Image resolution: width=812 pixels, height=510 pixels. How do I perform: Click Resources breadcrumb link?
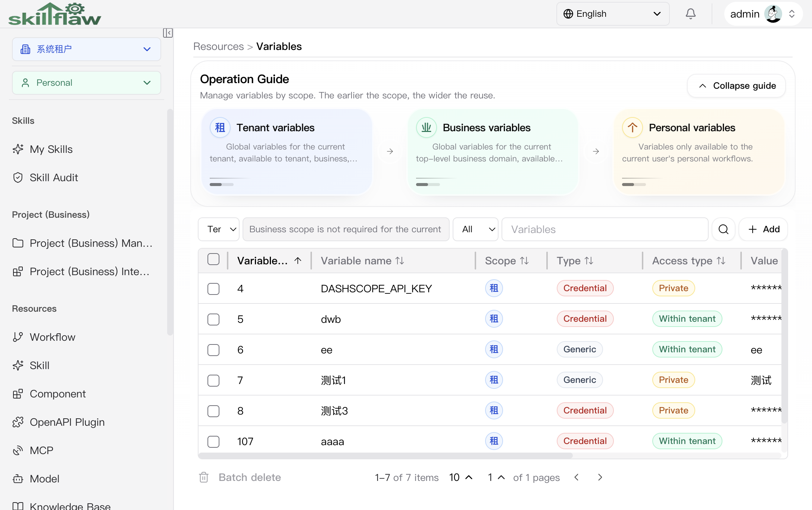pyautogui.click(x=218, y=47)
